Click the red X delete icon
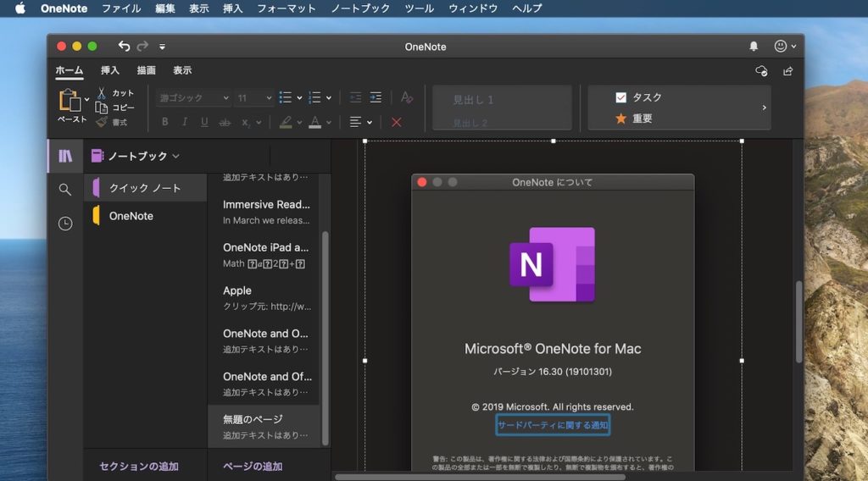 396,122
